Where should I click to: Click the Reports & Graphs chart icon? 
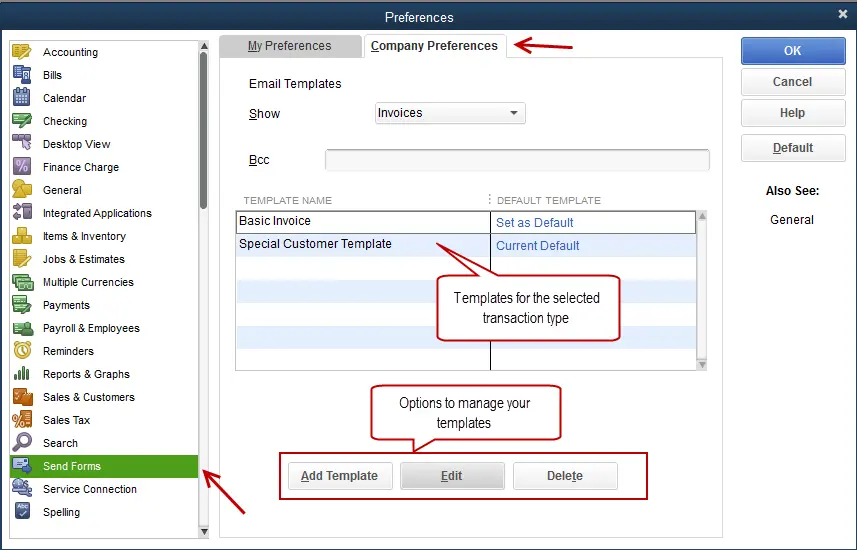point(22,374)
